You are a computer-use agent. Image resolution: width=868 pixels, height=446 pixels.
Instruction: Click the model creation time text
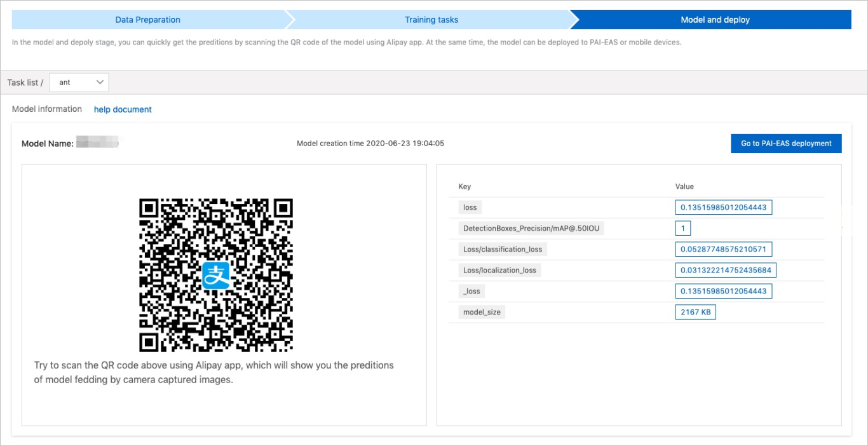click(370, 144)
